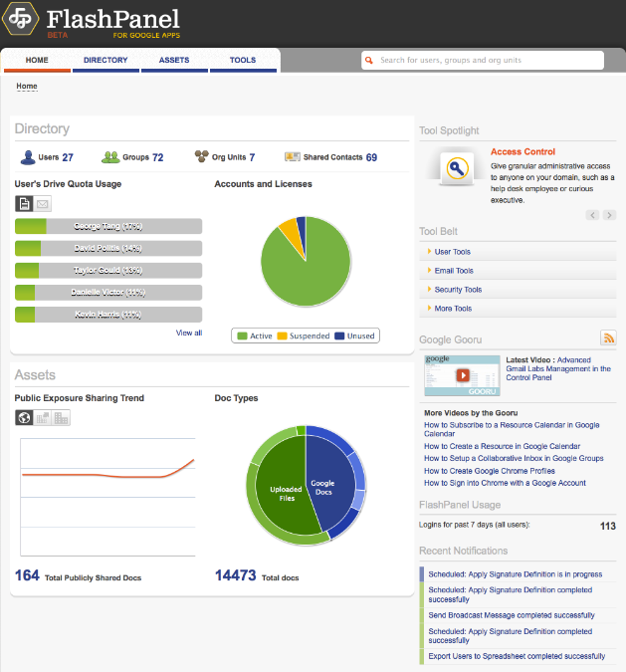
Task: Click the Google Docs chart segment
Action: pyautogui.click(x=330, y=482)
